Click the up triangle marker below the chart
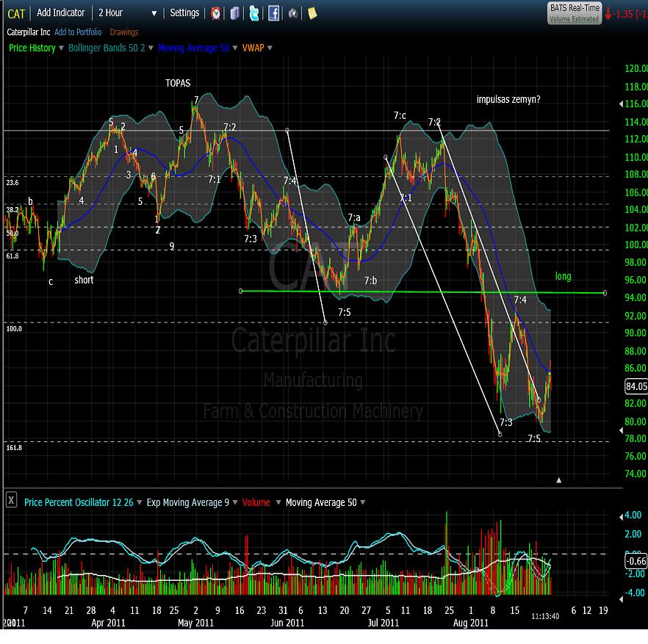648x644 pixels. point(558,480)
